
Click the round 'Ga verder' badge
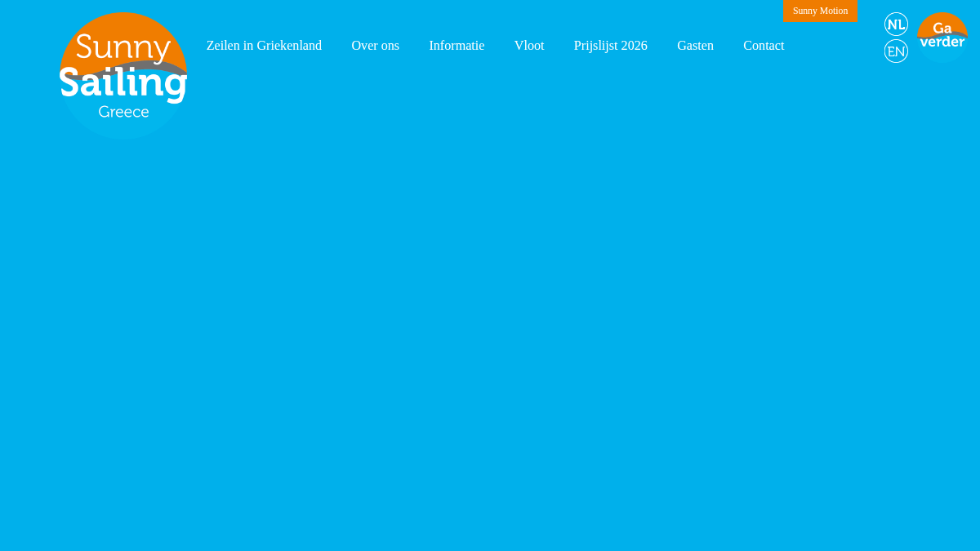click(942, 38)
